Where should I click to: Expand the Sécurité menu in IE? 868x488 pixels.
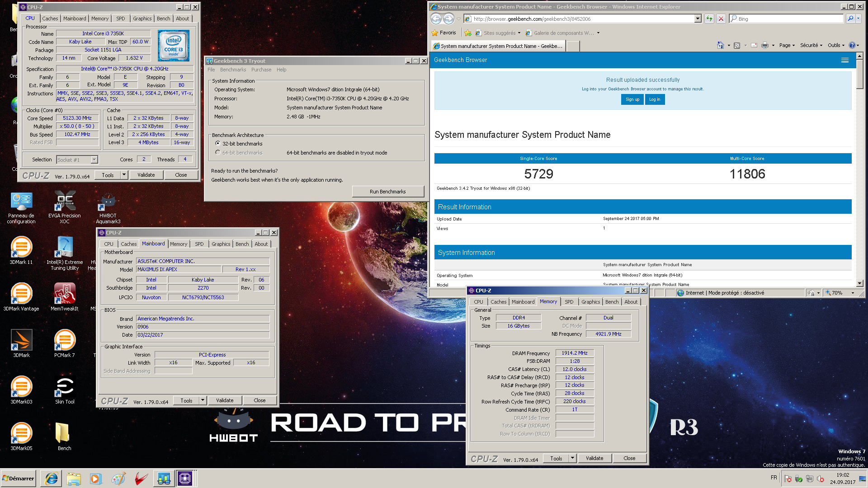[x=811, y=45]
